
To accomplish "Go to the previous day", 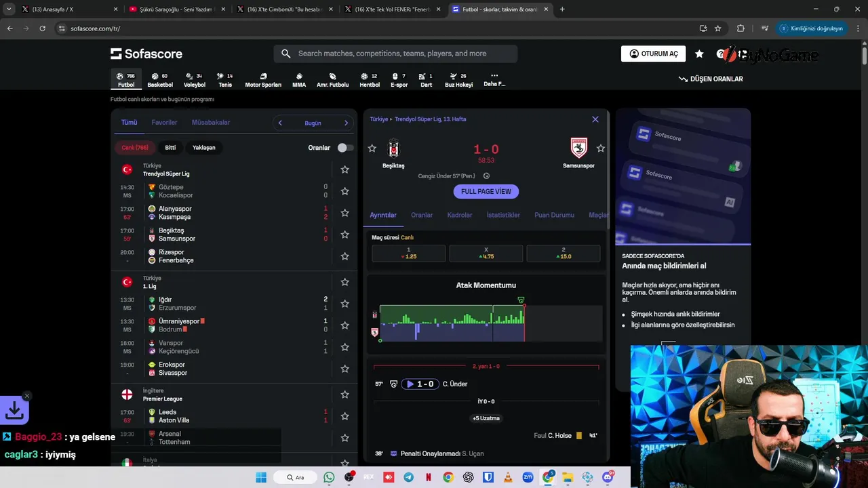I will (280, 123).
